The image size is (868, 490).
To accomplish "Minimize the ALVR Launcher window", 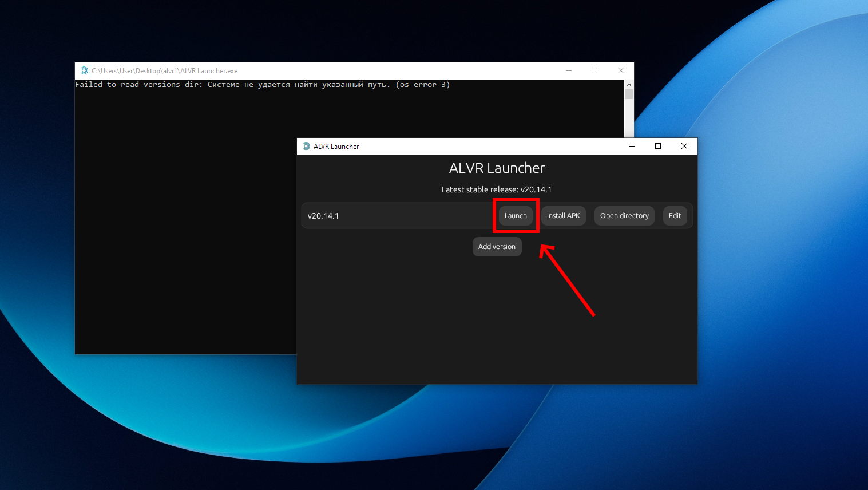I will [632, 147].
